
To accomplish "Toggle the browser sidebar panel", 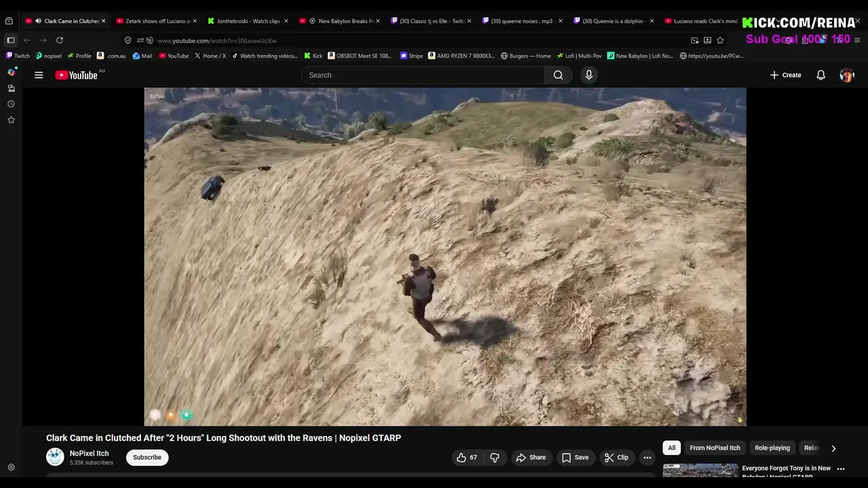I will pos(11,41).
